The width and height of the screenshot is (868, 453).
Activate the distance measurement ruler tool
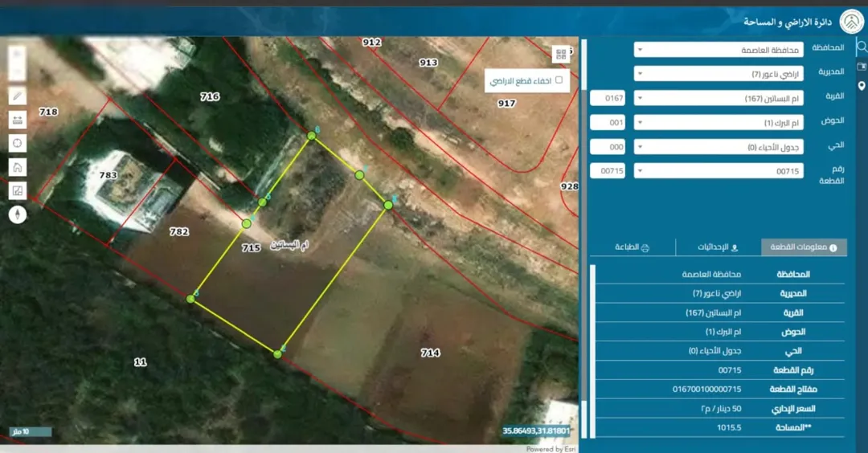click(x=17, y=120)
